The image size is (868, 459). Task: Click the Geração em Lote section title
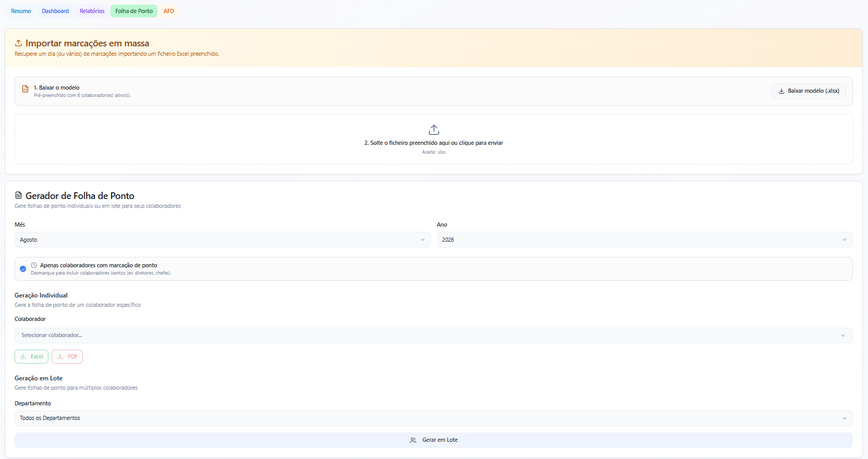tap(39, 378)
